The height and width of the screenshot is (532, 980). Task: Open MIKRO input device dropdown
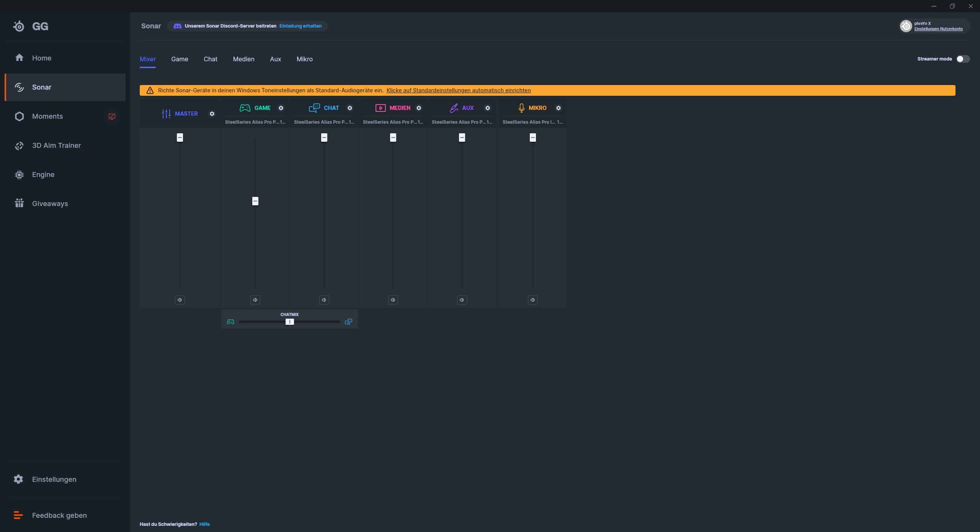(x=532, y=122)
